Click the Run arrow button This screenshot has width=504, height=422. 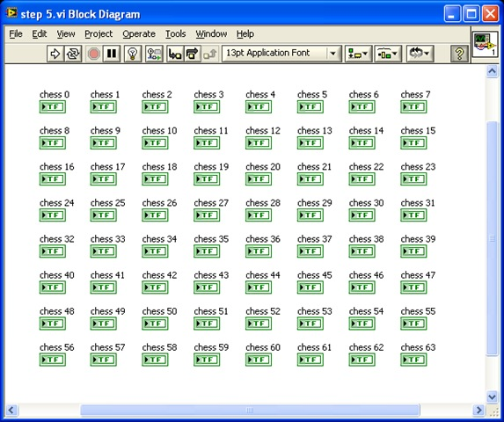pos(55,54)
